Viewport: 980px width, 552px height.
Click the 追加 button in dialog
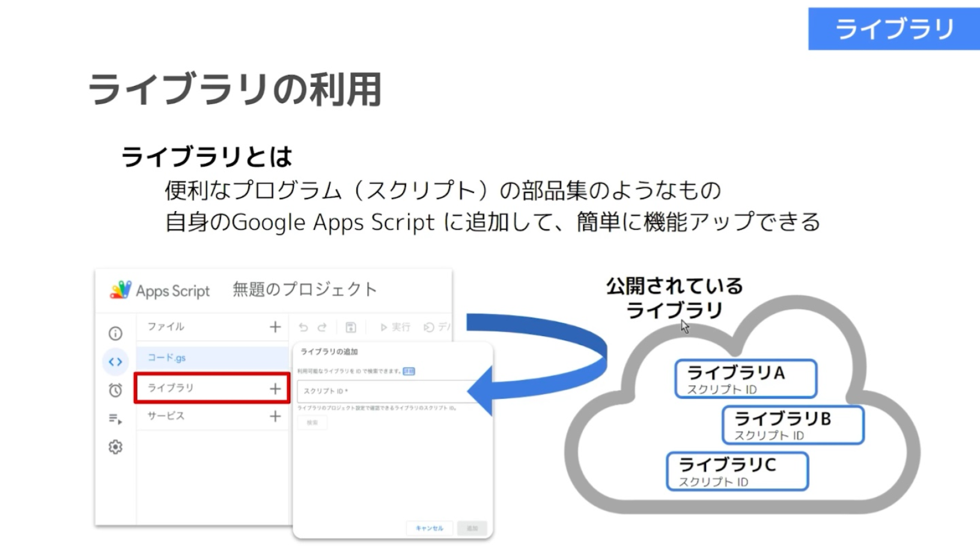[x=472, y=528]
